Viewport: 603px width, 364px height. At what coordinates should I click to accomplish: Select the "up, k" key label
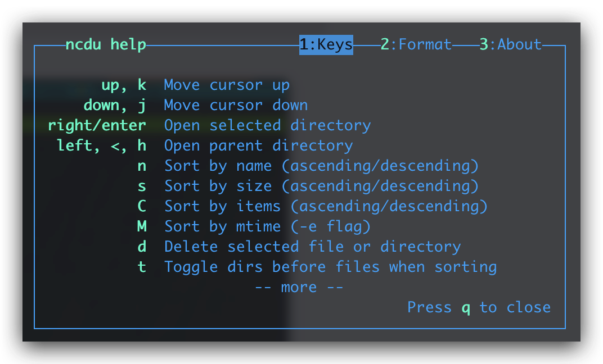point(124,85)
